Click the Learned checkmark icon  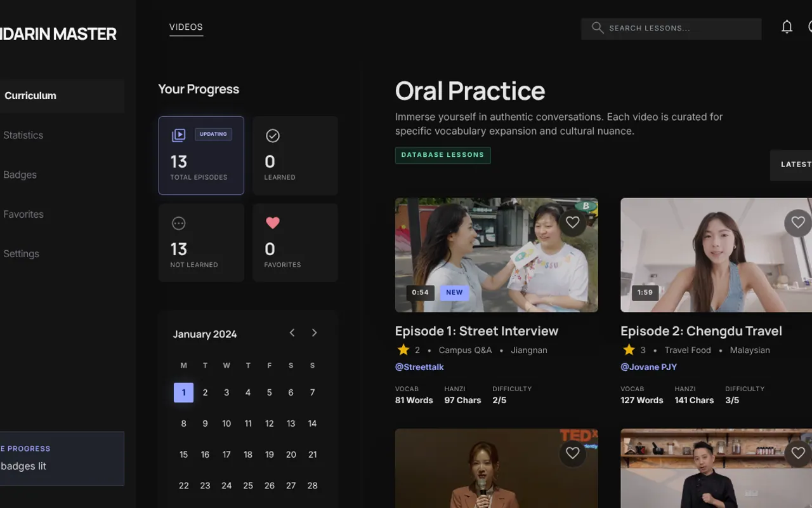pos(273,135)
